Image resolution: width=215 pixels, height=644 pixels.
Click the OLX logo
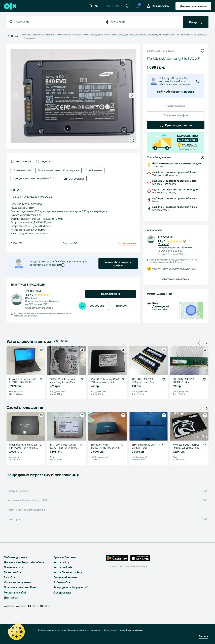[10, 6]
